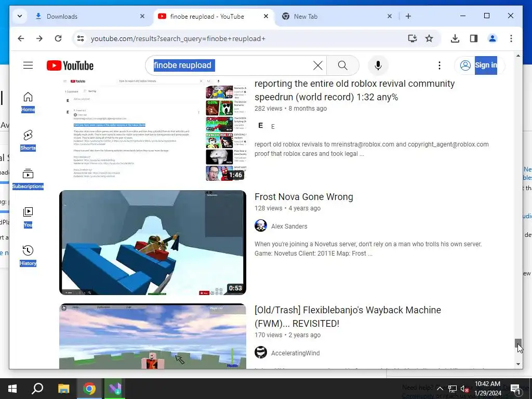Reload the page with refresh icon

[x=58, y=38]
